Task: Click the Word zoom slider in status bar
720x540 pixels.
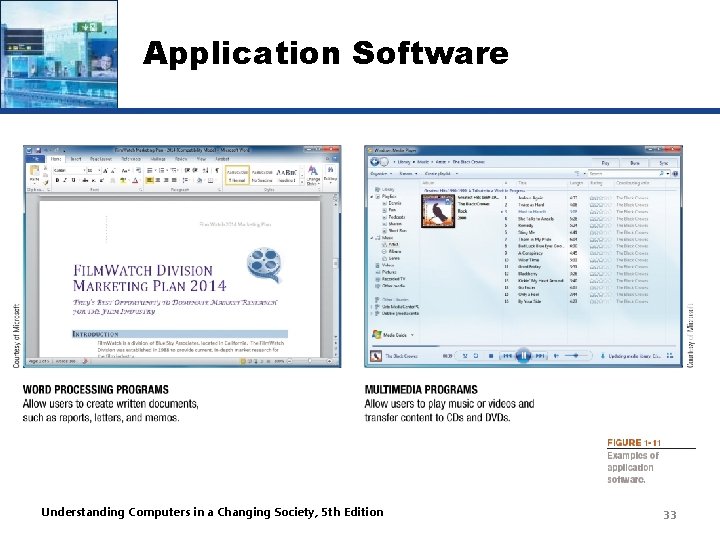Action: tap(310, 361)
